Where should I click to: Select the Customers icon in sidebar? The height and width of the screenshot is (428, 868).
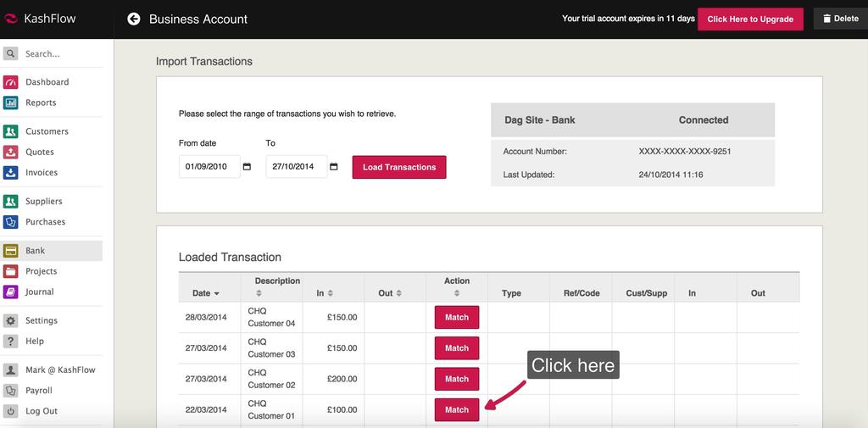[10, 131]
